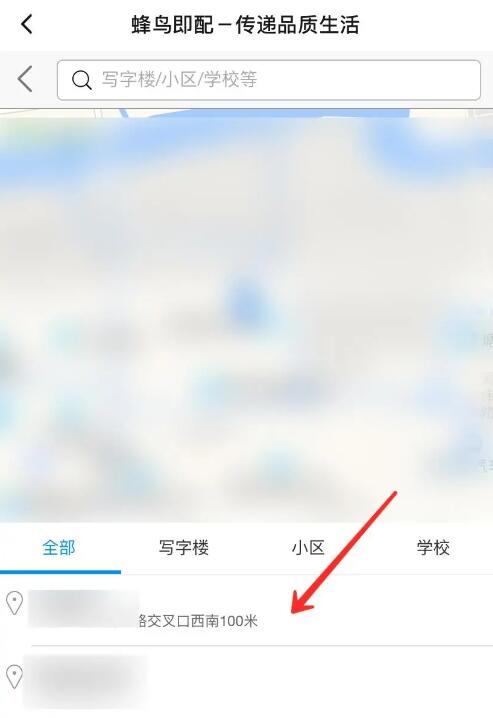The width and height of the screenshot is (493, 718).
Task: Click the blurred name of first result
Action: pos(84,609)
